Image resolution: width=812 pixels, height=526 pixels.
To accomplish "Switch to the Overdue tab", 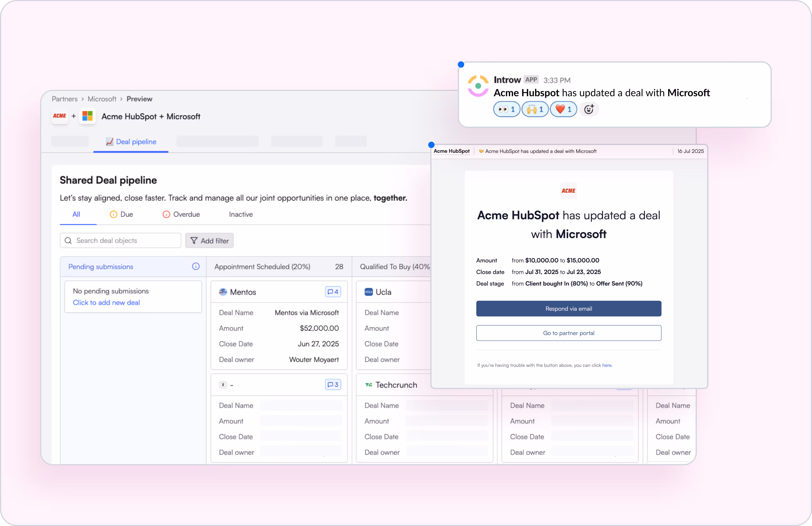I will click(181, 214).
